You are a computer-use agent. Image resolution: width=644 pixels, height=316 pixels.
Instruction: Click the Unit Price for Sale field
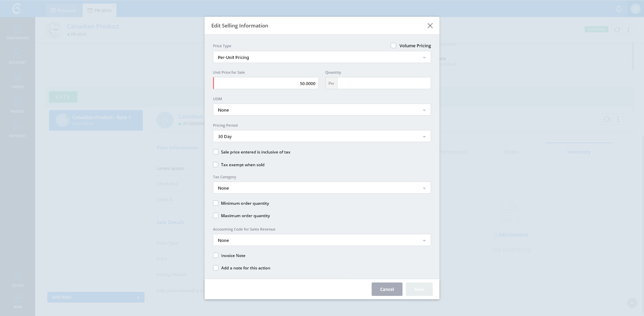[266, 83]
